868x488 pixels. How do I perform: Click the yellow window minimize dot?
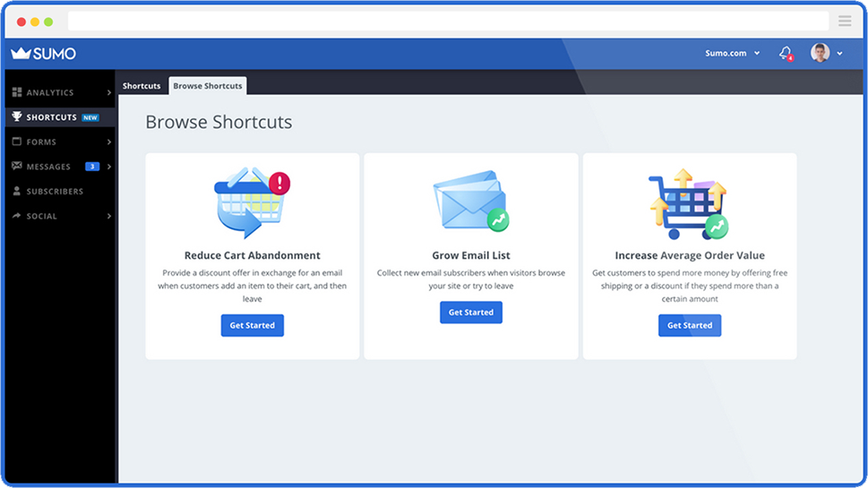35,21
